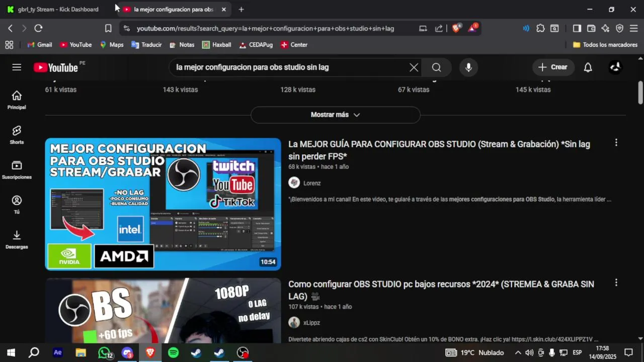644x362 pixels.
Task: Toggle the browser sidebar panel
Action: pyautogui.click(x=577, y=28)
